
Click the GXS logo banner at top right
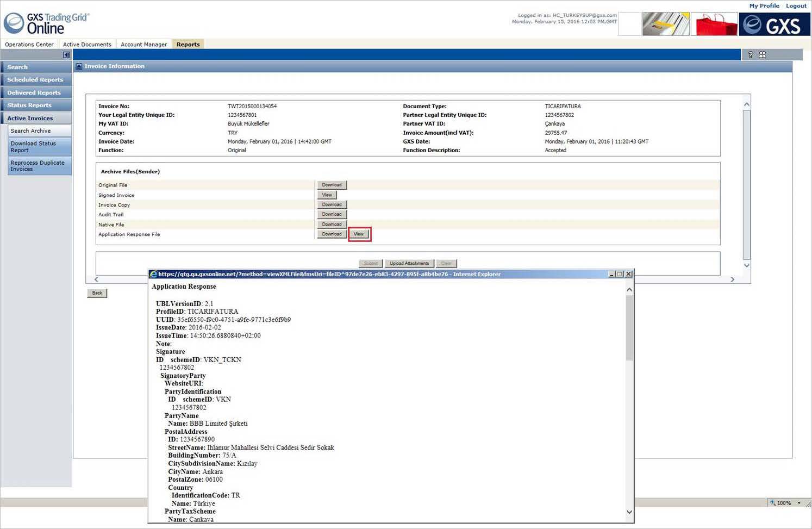click(774, 24)
